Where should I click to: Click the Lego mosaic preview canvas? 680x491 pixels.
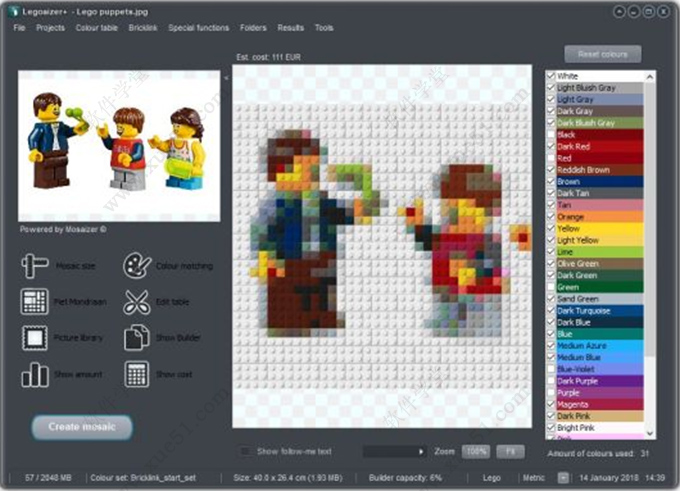382,246
